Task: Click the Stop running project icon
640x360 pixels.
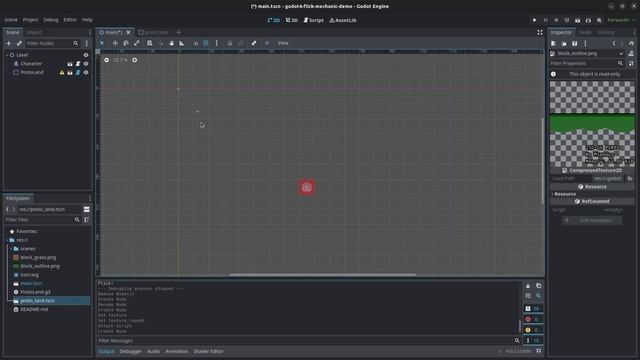Action: (556, 20)
